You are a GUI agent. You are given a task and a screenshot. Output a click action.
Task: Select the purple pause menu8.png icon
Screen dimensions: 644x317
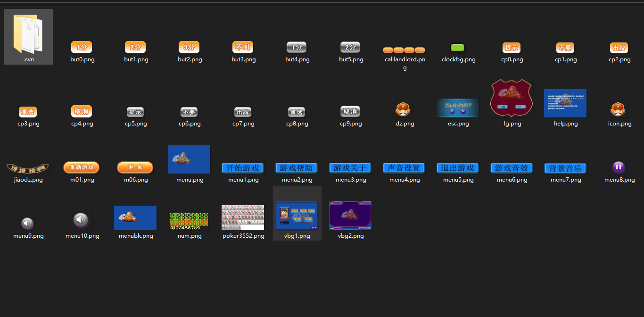pyautogui.click(x=619, y=167)
